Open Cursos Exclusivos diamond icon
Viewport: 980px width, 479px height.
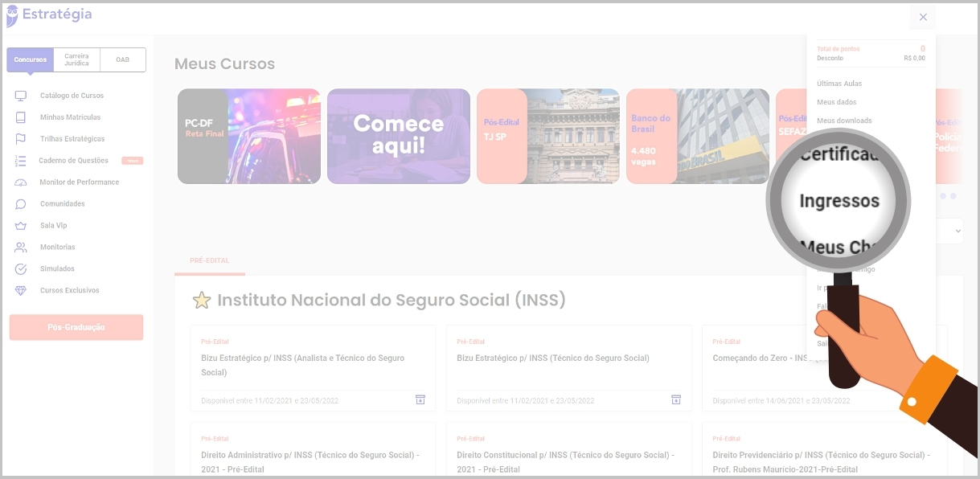pyautogui.click(x=21, y=291)
